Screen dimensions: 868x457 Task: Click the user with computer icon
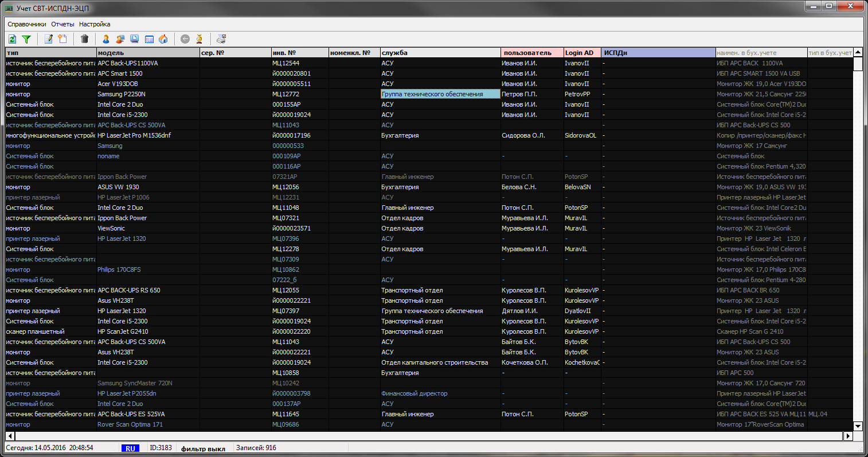120,39
